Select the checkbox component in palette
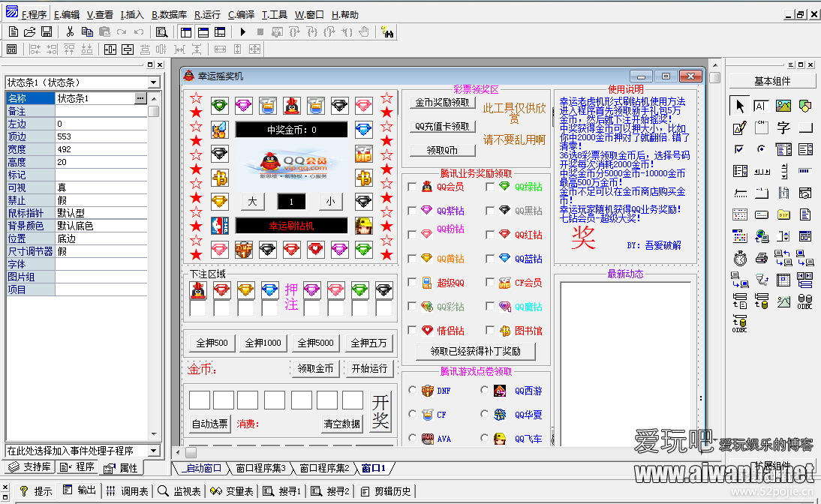This screenshot has height=504, width=821. (x=739, y=150)
